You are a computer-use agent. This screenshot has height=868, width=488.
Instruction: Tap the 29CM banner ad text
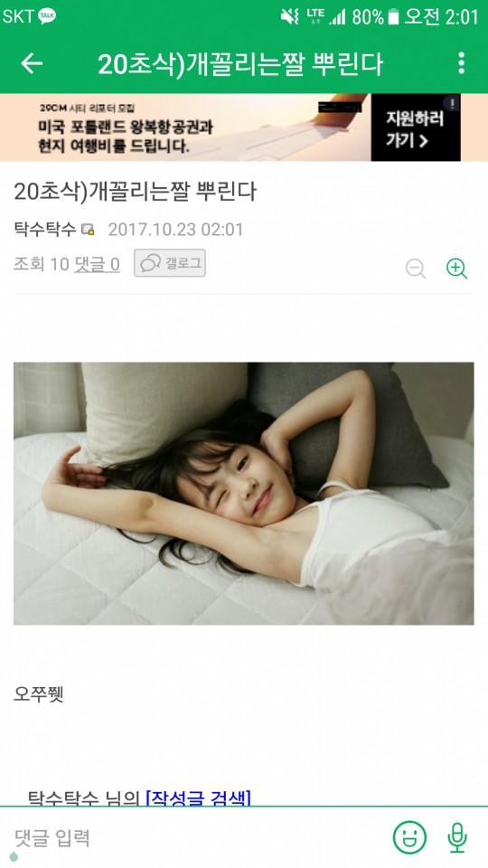pos(126,129)
